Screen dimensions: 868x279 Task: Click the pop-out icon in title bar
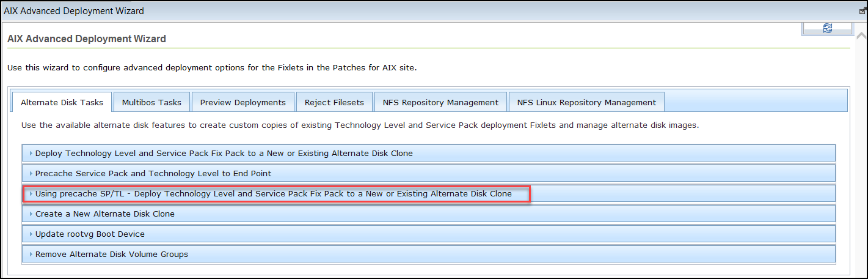862,11
